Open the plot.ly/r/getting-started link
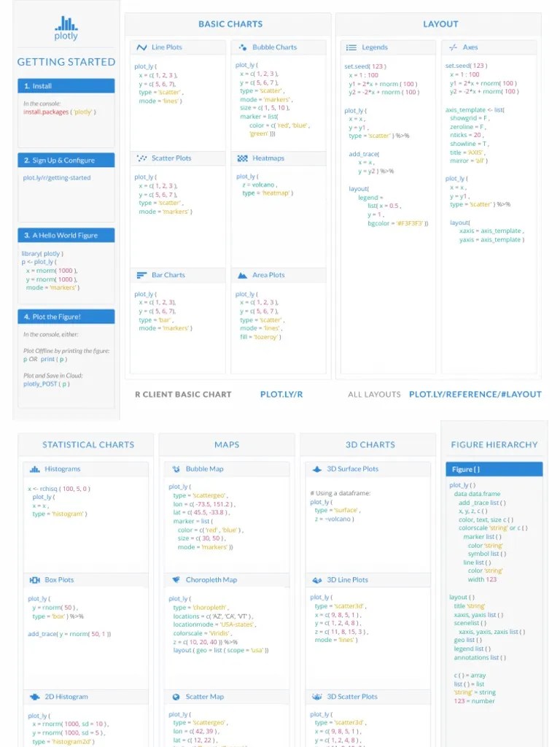Image resolution: width=560 pixels, height=747 pixels. [57, 178]
